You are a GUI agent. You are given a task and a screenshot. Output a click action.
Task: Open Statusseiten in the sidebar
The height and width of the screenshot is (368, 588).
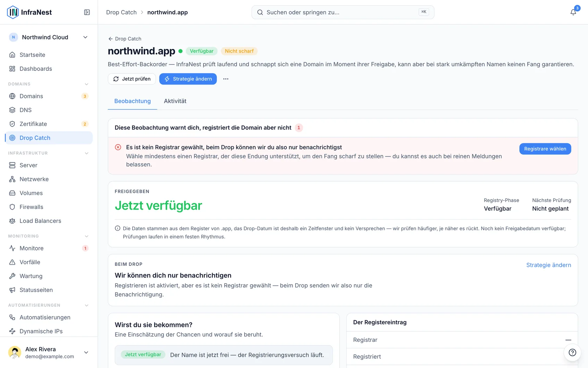click(49, 290)
